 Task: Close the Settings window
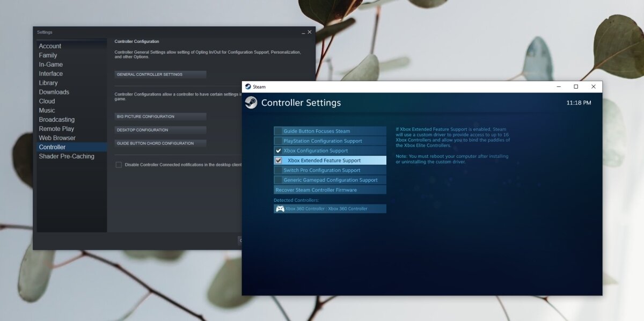click(x=310, y=32)
